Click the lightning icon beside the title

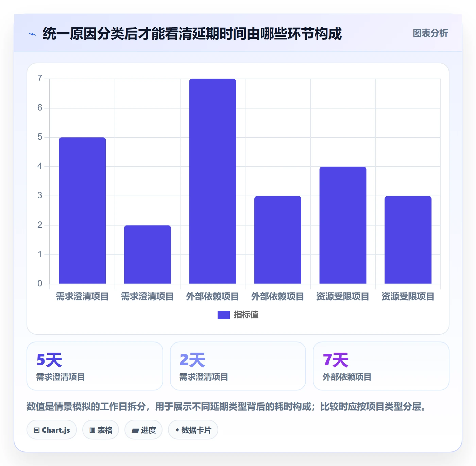pos(32,34)
